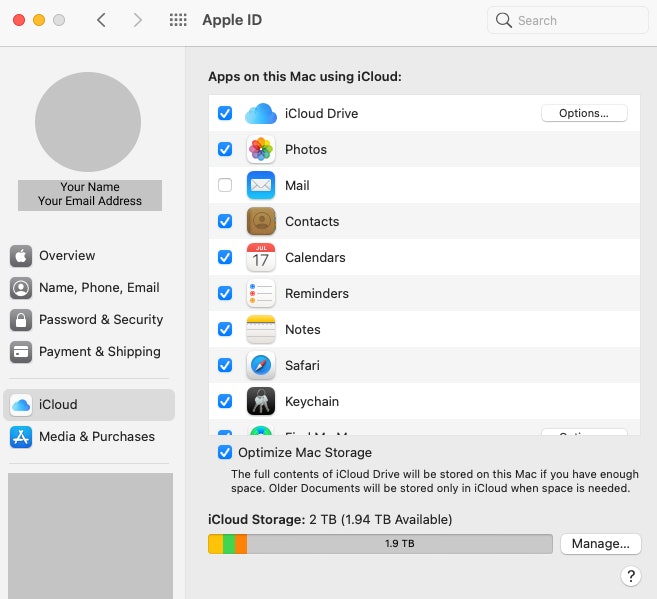Open Name, Phone, Email section

89,288
